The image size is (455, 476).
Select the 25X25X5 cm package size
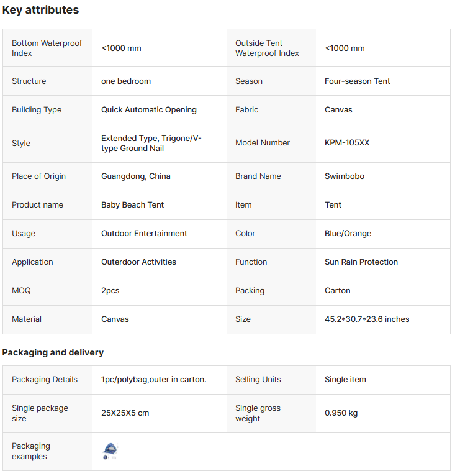point(125,413)
